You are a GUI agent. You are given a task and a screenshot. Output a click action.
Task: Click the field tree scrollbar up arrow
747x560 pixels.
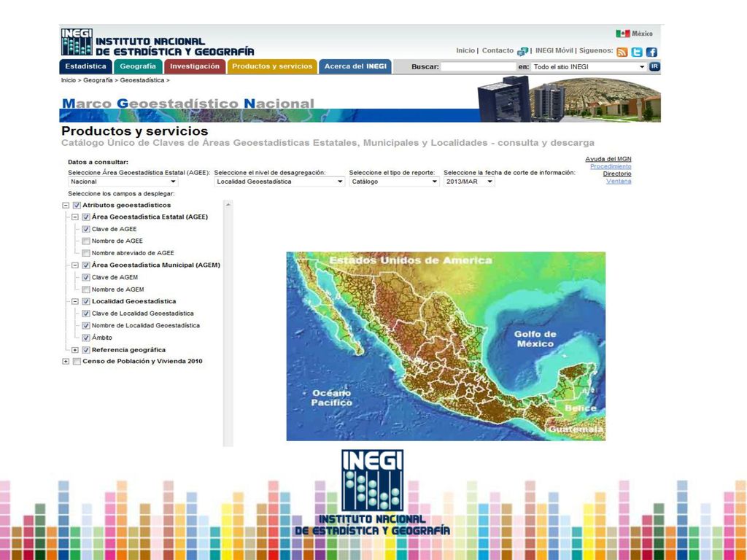point(228,205)
